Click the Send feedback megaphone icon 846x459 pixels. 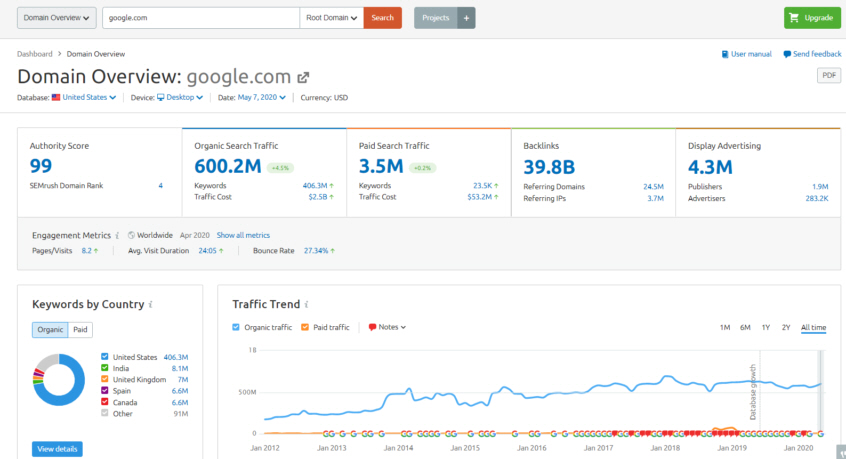787,54
